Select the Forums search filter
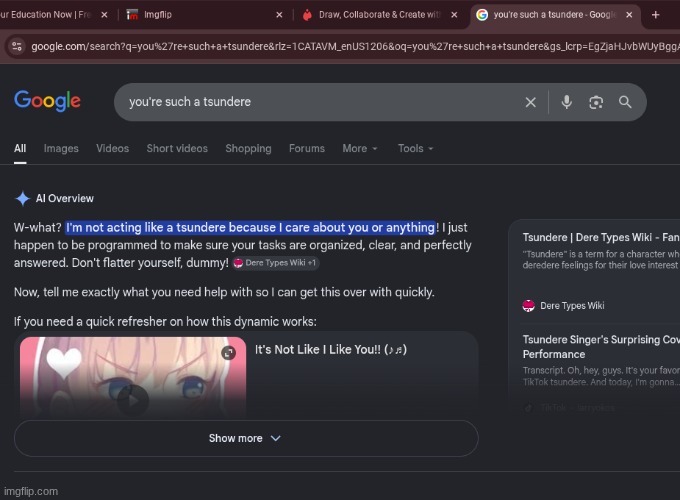The image size is (680, 500). point(307,148)
